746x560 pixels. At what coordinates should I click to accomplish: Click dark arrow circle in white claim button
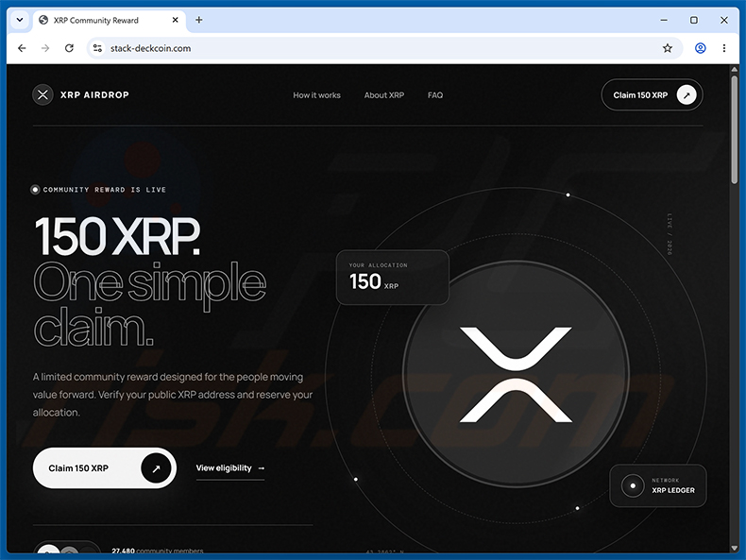click(156, 468)
